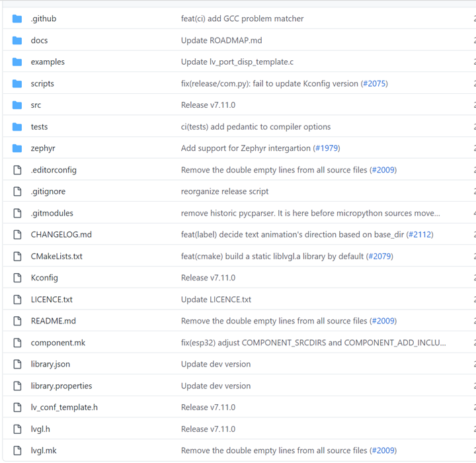476x463 pixels.
Task: Open component.mk file
Action: pyautogui.click(x=58, y=343)
